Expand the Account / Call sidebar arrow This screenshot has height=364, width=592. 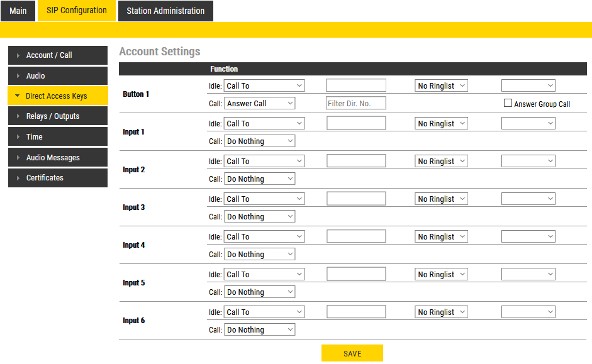coord(18,55)
